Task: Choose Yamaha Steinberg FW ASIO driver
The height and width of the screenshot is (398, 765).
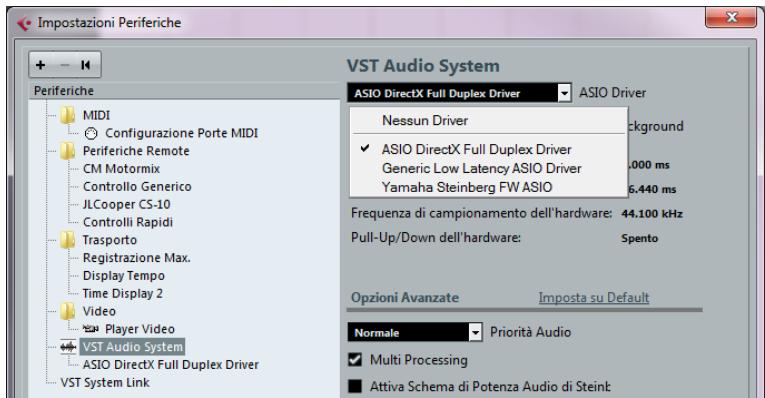Action: tap(467, 187)
